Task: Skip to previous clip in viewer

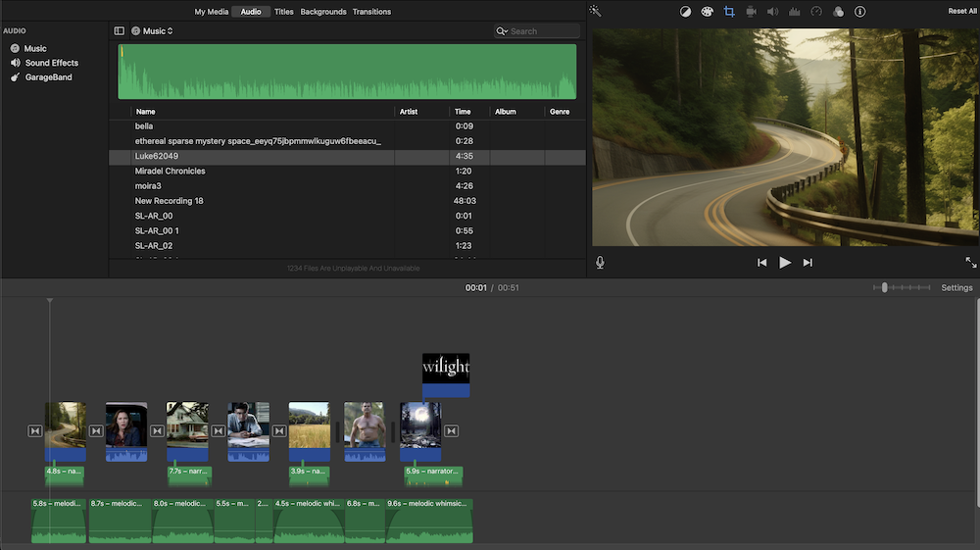Action: click(x=761, y=263)
